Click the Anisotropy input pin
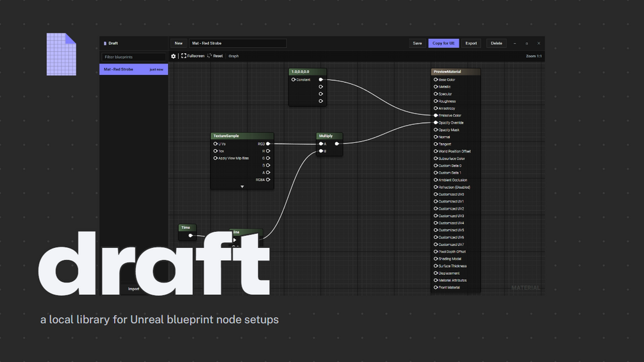Viewport: 644px width, 362px height. [436, 108]
